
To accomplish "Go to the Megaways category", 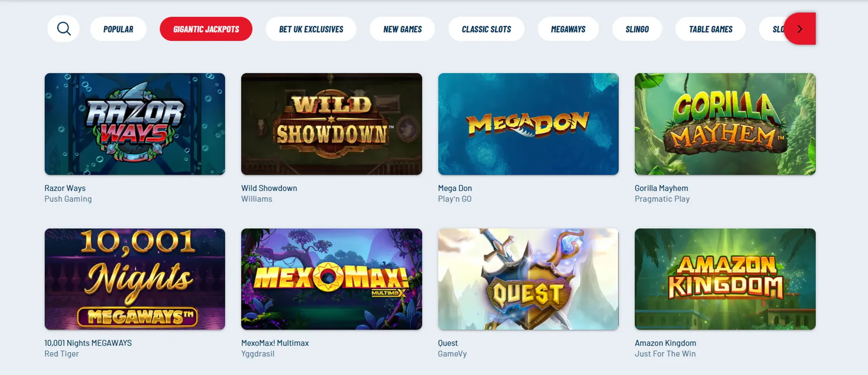I will point(568,29).
